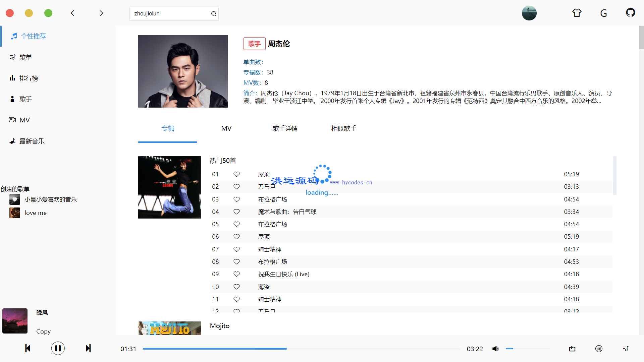Like song 07 骑士精神 heart

pyautogui.click(x=236, y=249)
